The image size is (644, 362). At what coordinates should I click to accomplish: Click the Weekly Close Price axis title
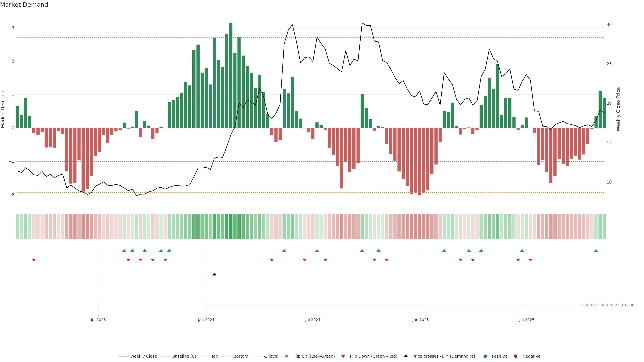(618, 109)
